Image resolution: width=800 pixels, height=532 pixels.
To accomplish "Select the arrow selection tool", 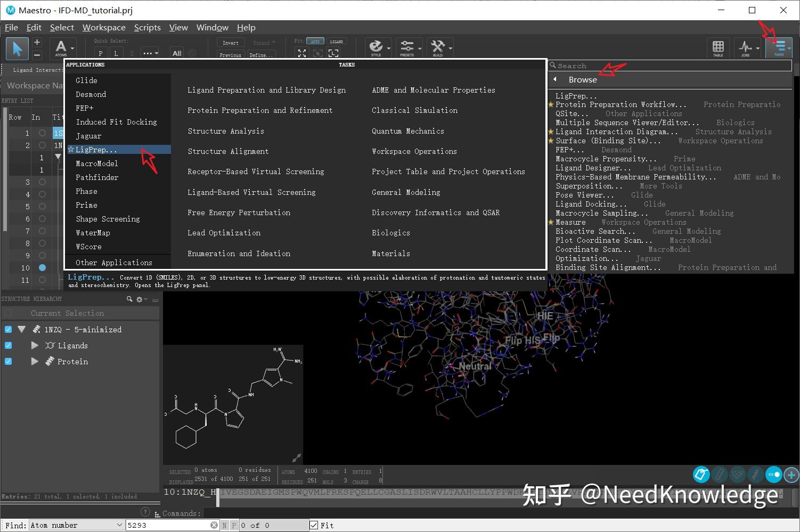I will coord(17,48).
